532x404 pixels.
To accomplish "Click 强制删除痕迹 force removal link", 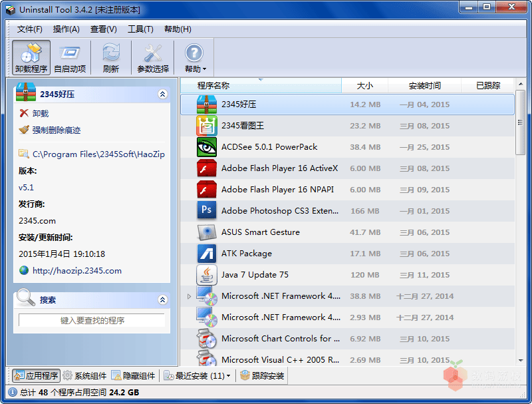I will (x=57, y=130).
